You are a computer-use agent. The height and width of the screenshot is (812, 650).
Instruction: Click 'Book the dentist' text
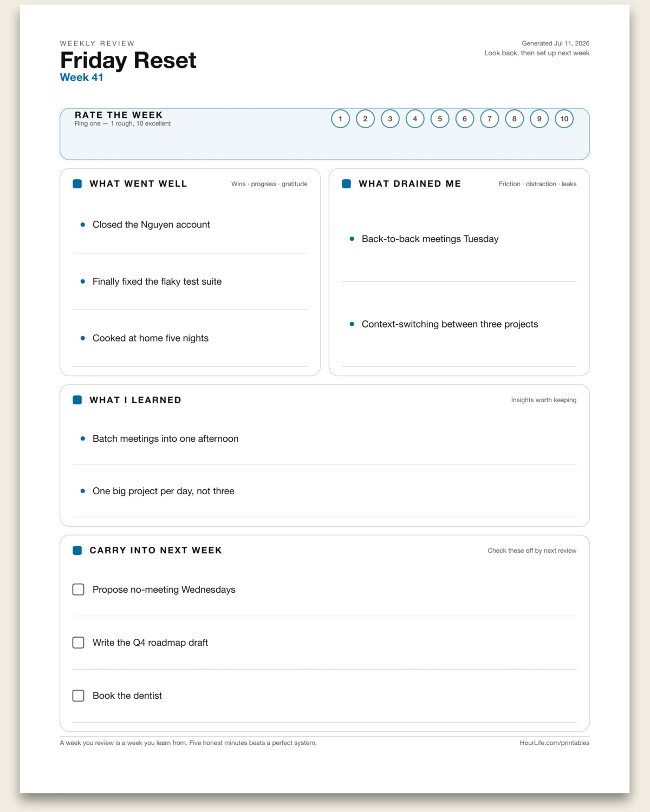tap(127, 696)
